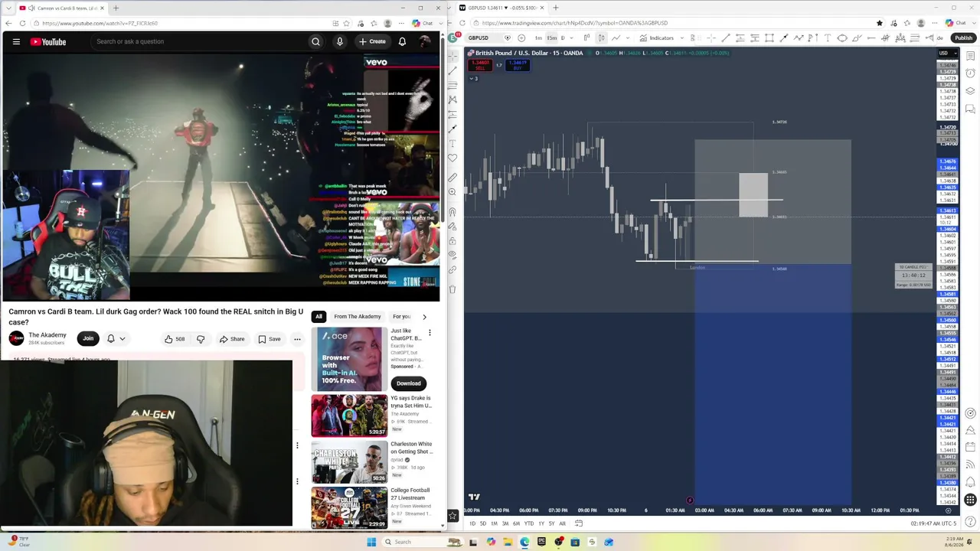Select the For you chip
The height and width of the screenshot is (551, 980).
tap(401, 317)
